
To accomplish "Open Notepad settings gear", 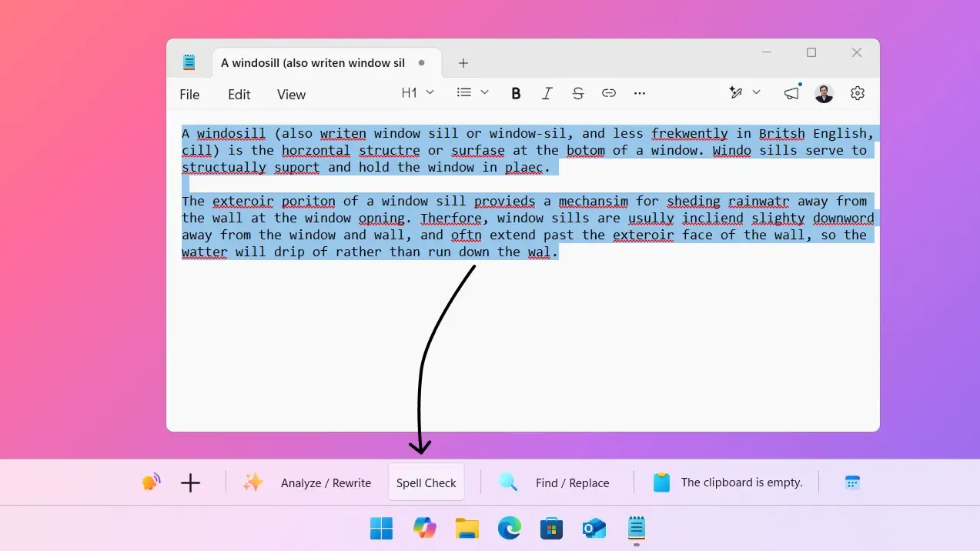I will click(857, 93).
